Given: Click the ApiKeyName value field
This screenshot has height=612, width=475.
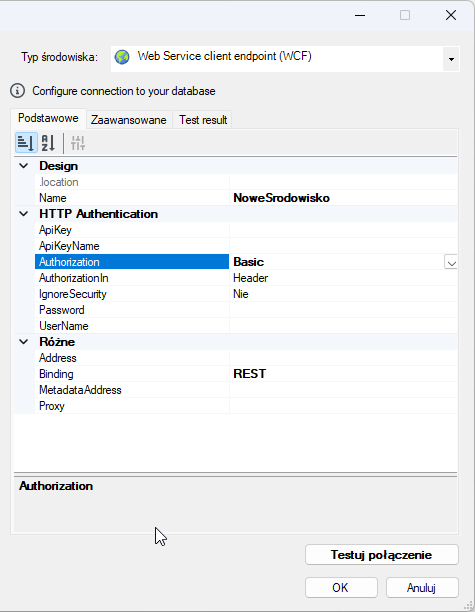Looking at the screenshot, I should point(343,246).
